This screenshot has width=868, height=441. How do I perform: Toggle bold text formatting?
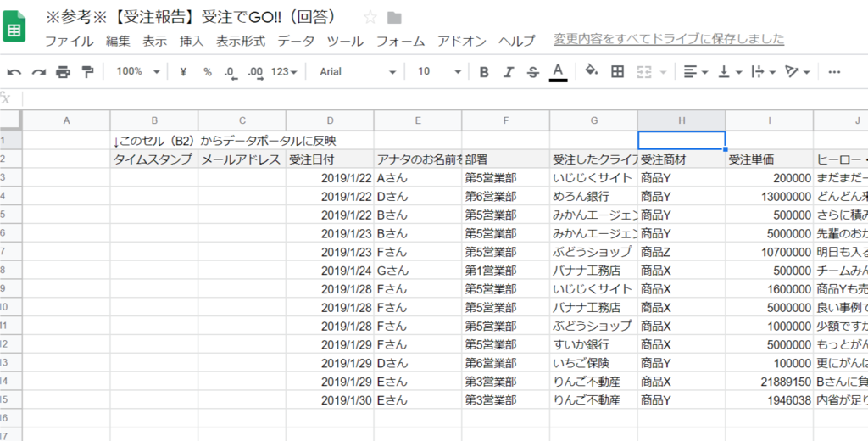click(x=484, y=72)
